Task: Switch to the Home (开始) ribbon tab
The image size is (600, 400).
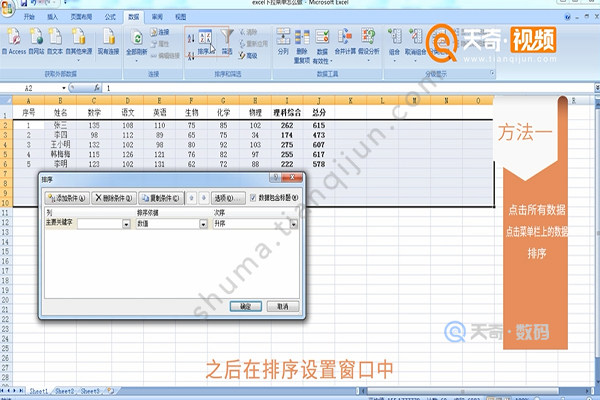Action: [x=29, y=17]
